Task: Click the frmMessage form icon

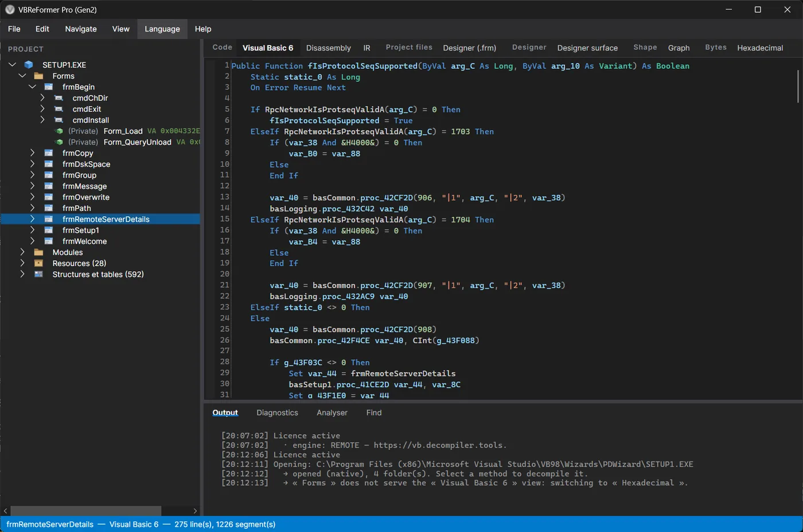Action: point(49,186)
